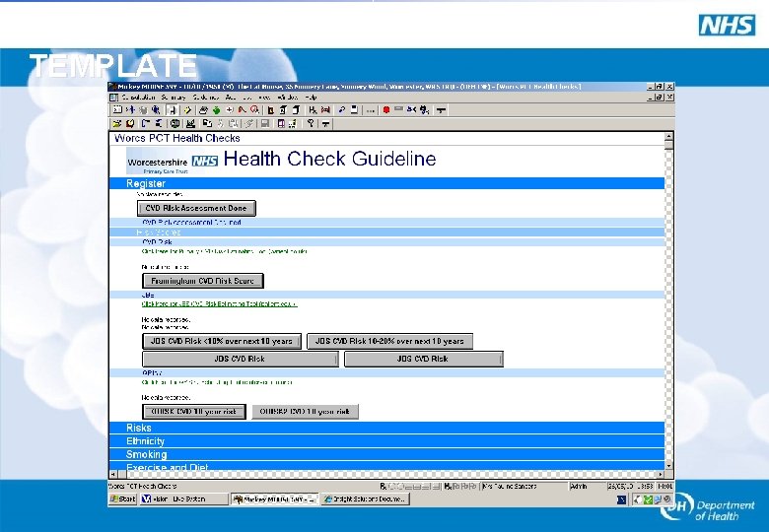769x532 pixels.
Task: Click the blue system tray icon left of the tray group
Action: [x=621, y=499]
